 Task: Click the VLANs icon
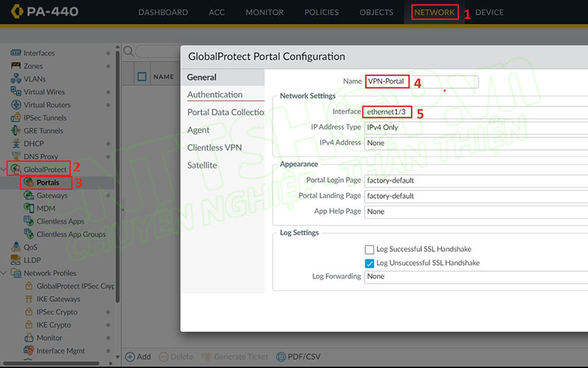tap(15, 79)
